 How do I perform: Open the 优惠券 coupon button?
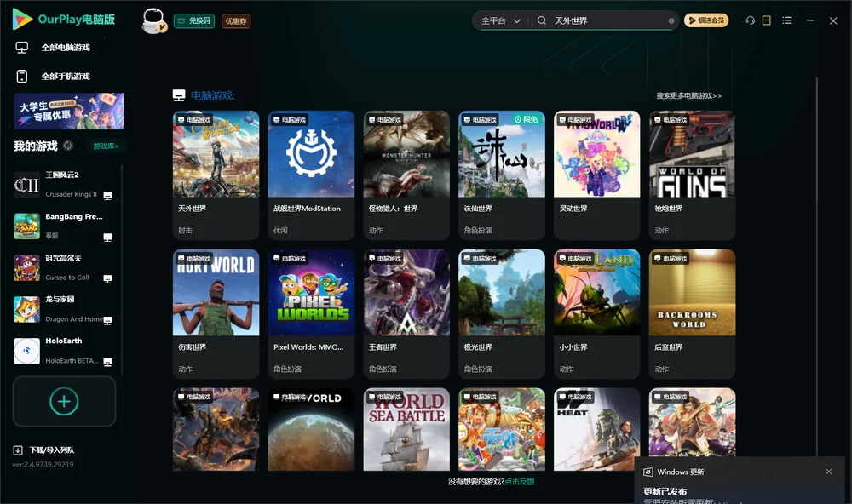click(x=236, y=21)
